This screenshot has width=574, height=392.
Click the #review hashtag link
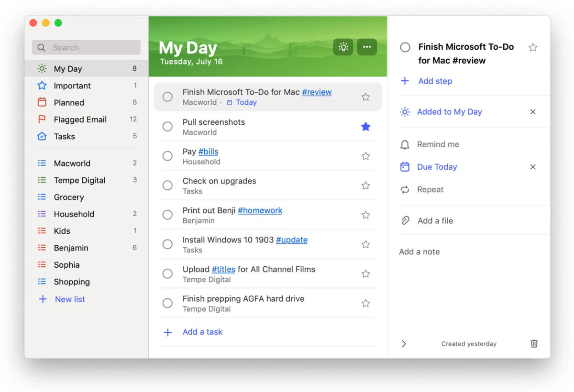pyautogui.click(x=317, y=92)
